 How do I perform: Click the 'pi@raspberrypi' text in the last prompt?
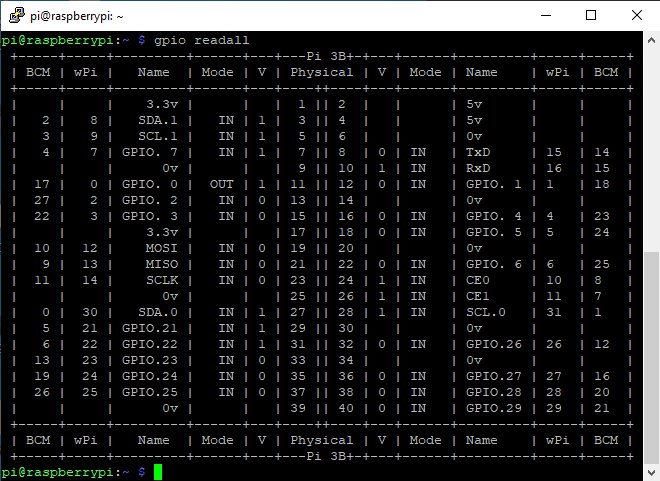(x=58, y=472)
